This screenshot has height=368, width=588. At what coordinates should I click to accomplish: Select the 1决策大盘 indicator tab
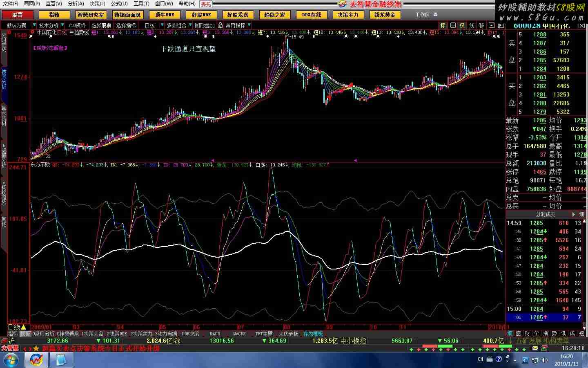coord(93,334)
